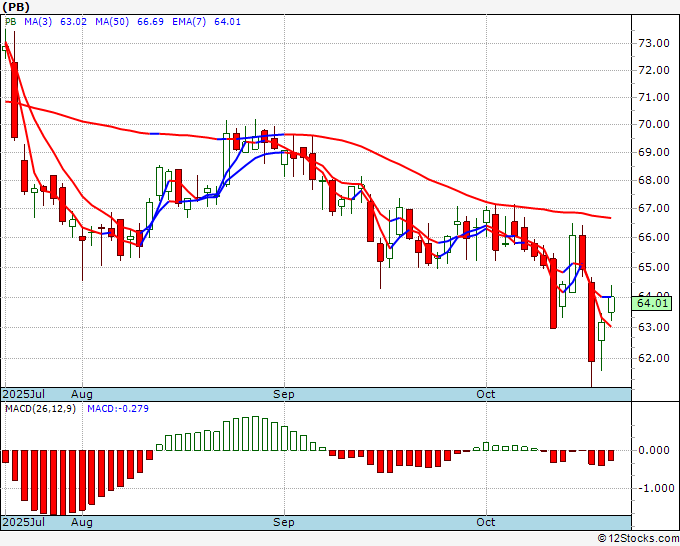The height and width of the screenshot is (546, 680).
Task: Click the 73.00 price axis label
Action: (654, 43)
